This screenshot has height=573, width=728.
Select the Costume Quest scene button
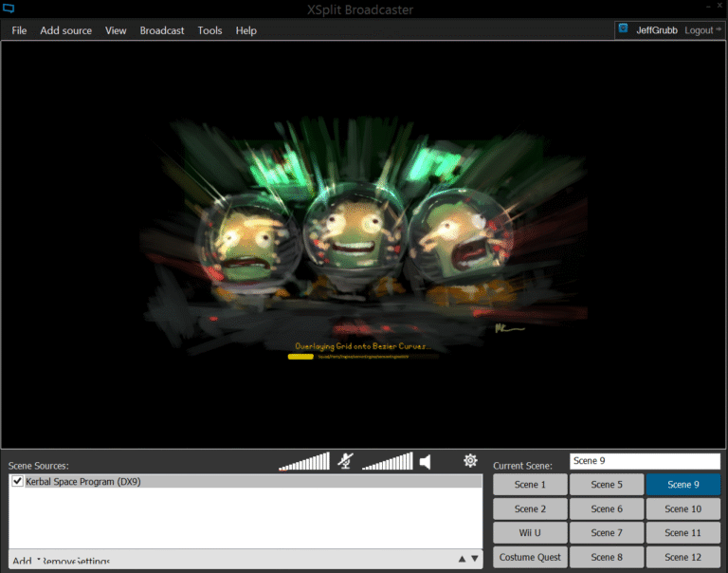(x=530, y=558)
